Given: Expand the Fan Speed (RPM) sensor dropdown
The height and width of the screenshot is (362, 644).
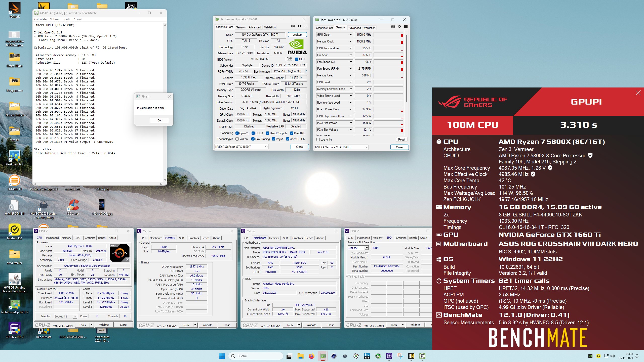Looking at the screenshot, I should point(351,69).
